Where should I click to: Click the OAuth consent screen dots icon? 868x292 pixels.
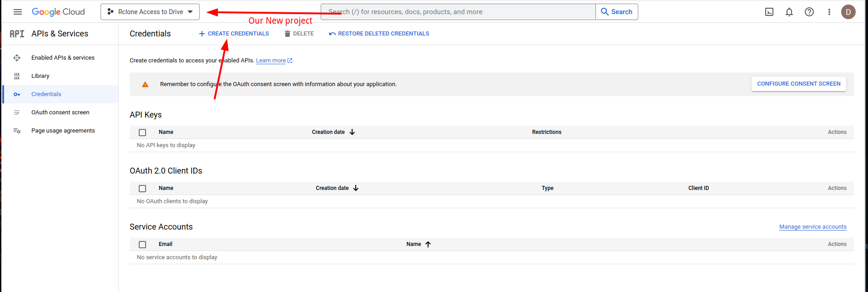17,113
